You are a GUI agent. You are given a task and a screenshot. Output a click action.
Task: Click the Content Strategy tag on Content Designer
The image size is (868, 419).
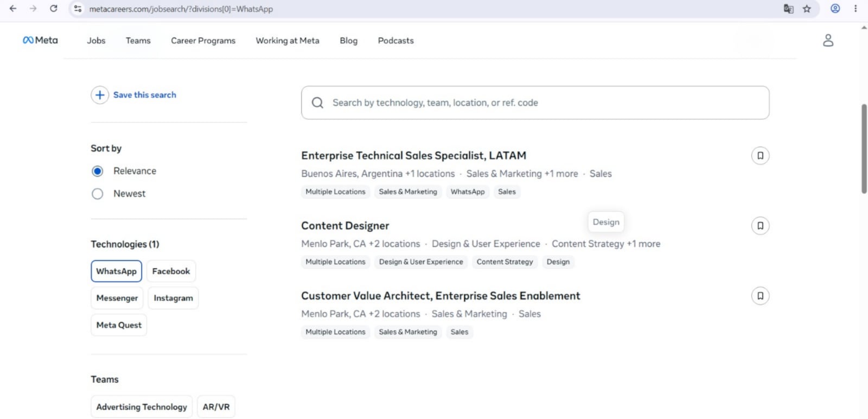tap(505, 262)
